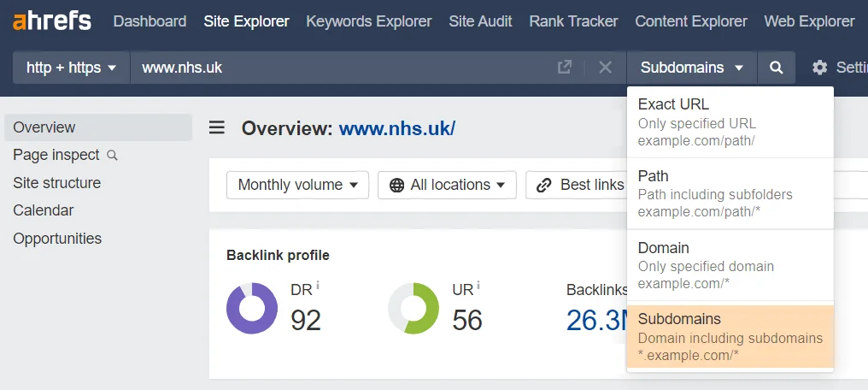Click the Backlink profile heading
The width and height of the screenshot is (868, 390).
(x=278, y=256)
